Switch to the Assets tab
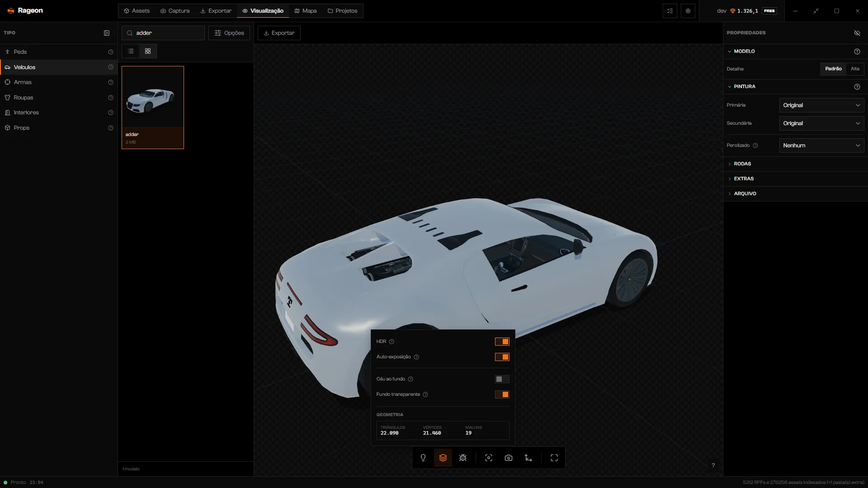The image size is (868, 488). point(137,11)
